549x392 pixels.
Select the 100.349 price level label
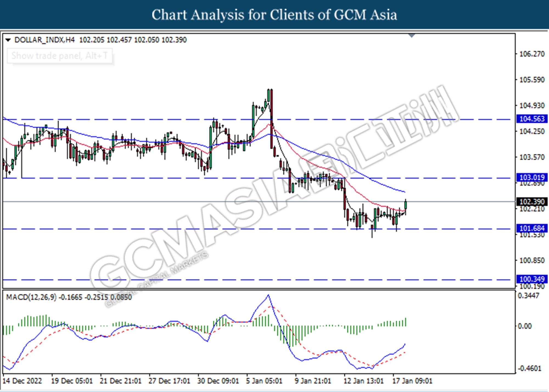[532, 279]
